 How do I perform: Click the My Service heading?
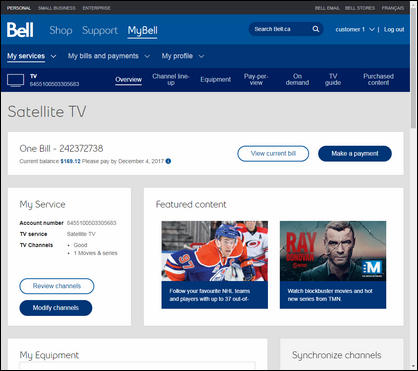click(42, 204)
